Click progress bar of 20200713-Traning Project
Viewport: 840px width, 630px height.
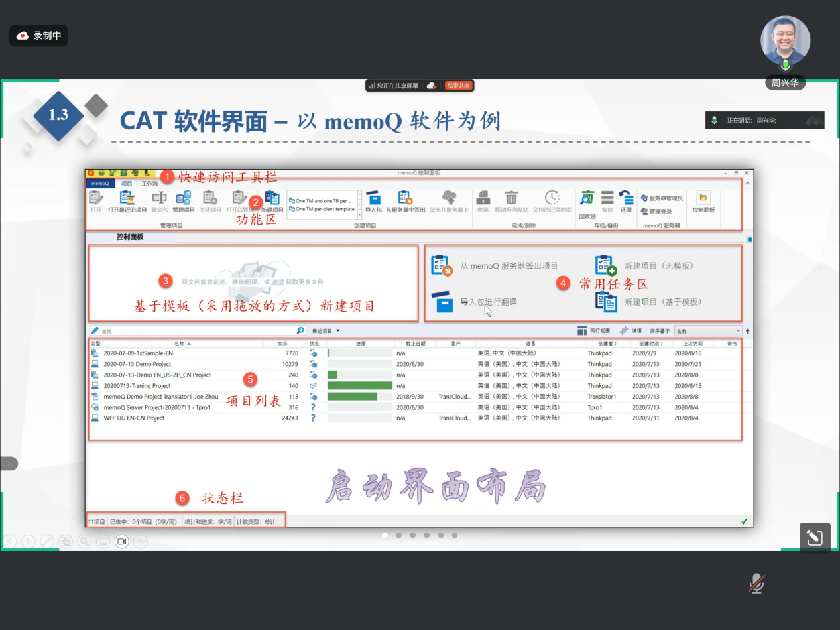click(x=359, y=385)
